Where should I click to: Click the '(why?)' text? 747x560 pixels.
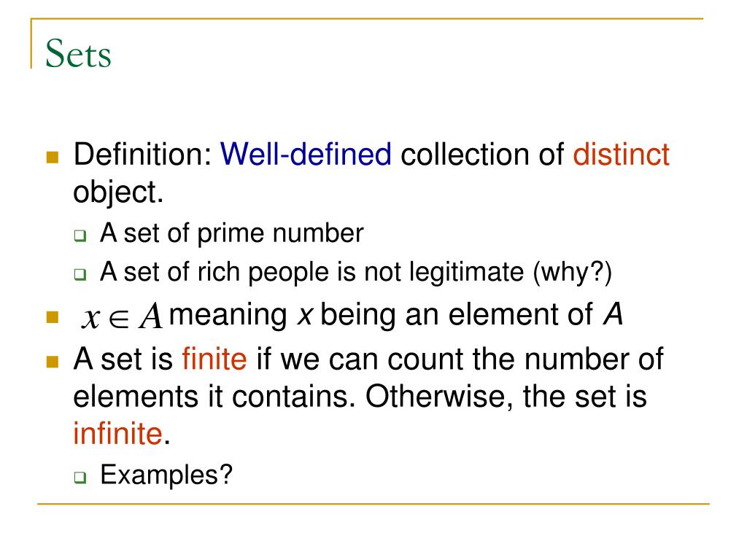(x=572, y=273)
